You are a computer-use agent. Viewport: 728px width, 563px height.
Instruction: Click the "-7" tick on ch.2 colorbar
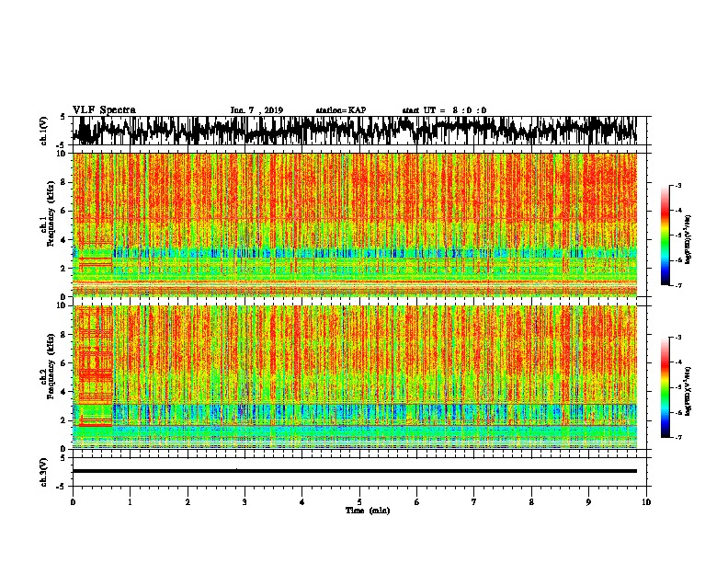(x=677, y=437)
